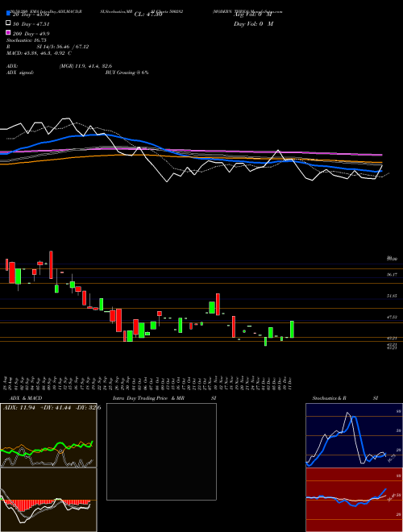Click the empty Intra Day Trading Price chart box
Viewport: 403px width, 532px height.
161,451
